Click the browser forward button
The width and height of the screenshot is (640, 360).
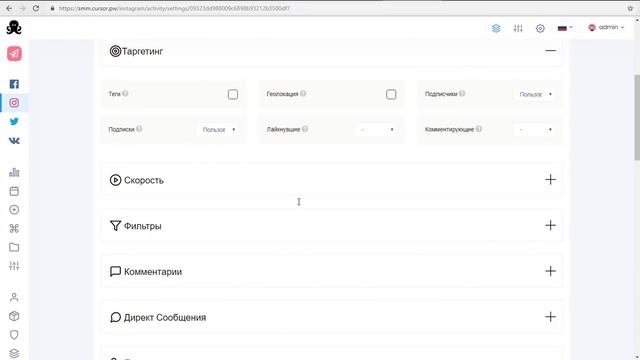click(22, 8)
